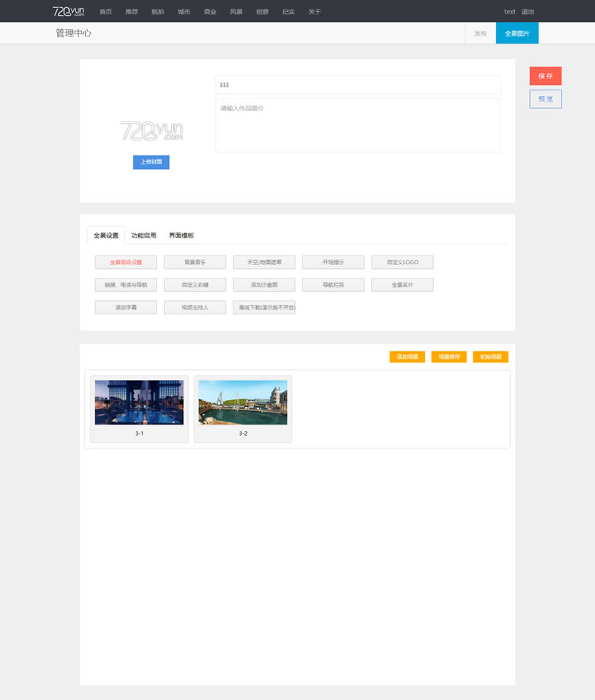Open the 背景音乐 setting
Screen dimensions: 595x700
[x=195, y=262]
